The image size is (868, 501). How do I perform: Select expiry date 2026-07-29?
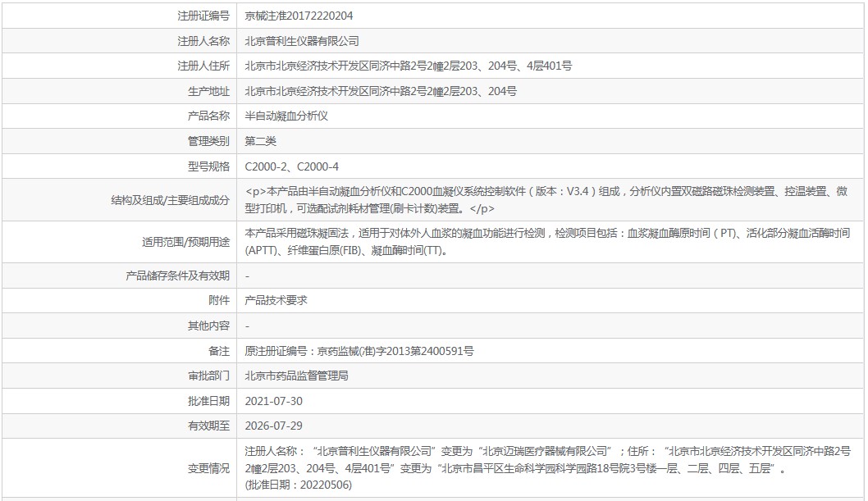[x=273, y=426]
